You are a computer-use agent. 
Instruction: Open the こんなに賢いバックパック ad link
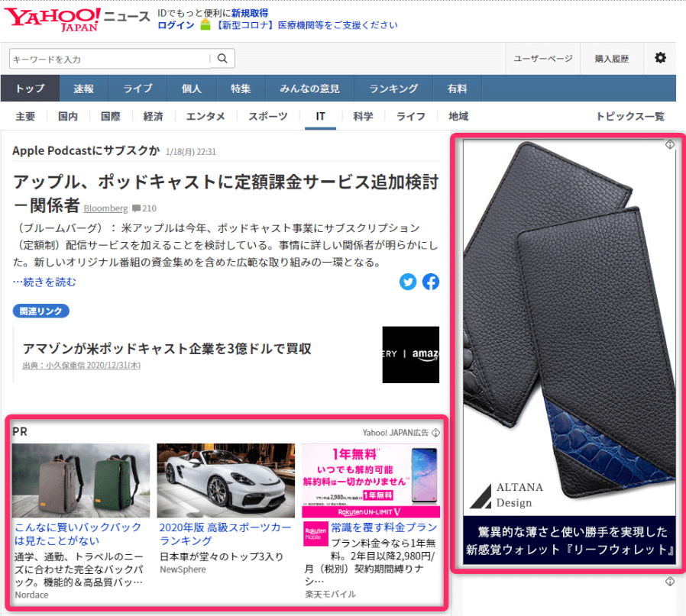coord(78,534)
